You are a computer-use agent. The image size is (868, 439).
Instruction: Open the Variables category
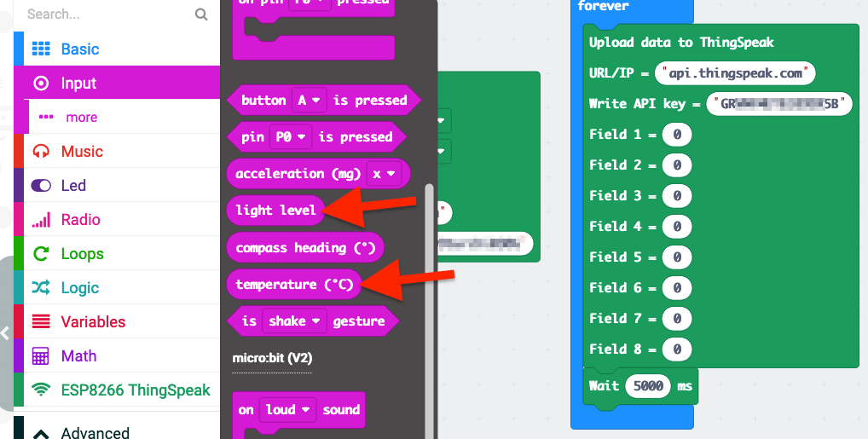tap(93, 322)
